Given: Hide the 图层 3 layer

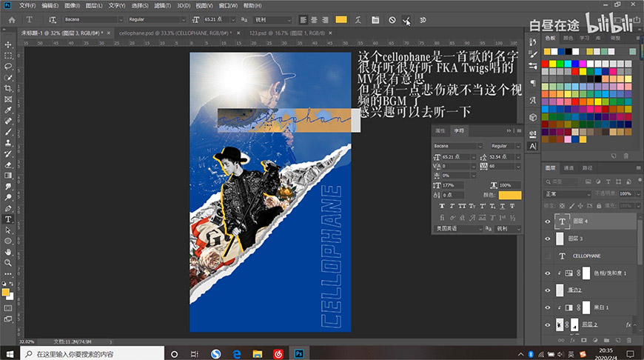Looking at the screenshot, I should (548, 239).
